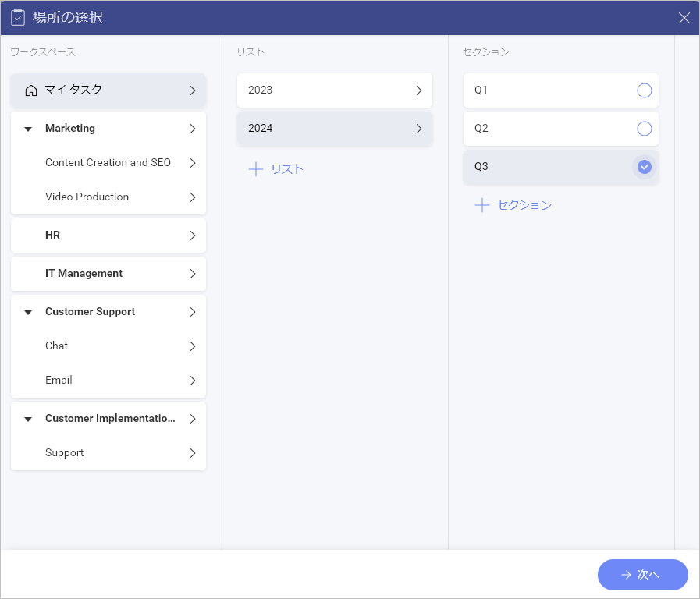This screenshot has width=700, height=599.
Task: Select the Chat sub-workspace
Action: (x=108, y=346)
